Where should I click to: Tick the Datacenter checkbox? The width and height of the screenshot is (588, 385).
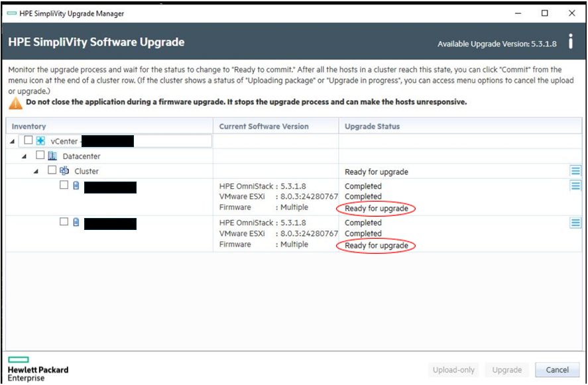[x=40, y=156]
